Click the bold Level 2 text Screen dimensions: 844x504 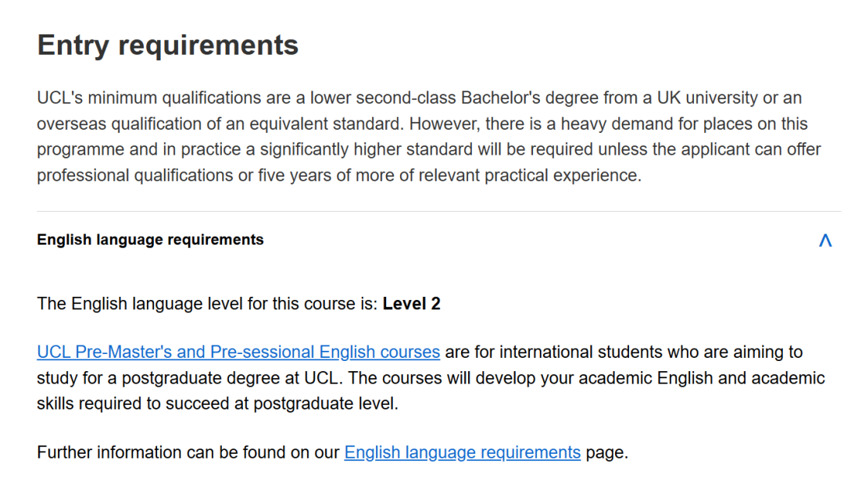[411, 304]
